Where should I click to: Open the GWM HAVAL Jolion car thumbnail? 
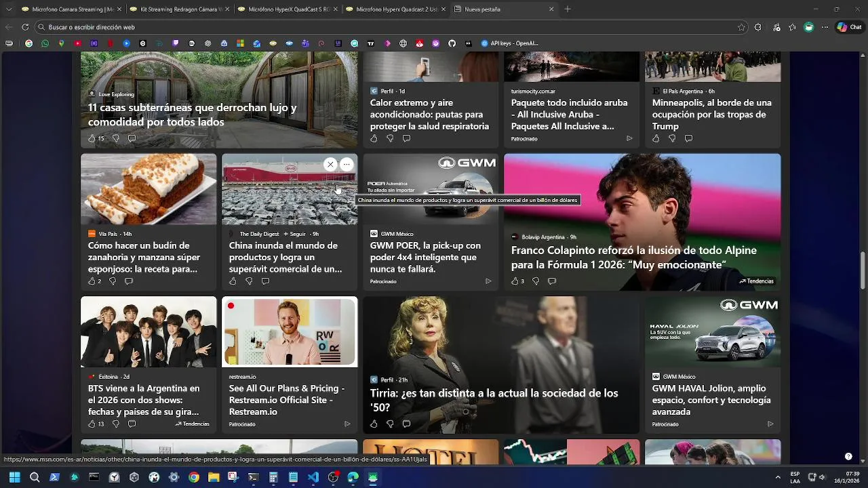(x=713, y=332)
